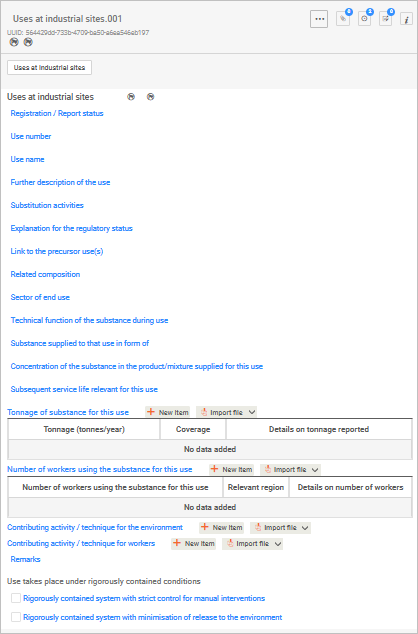Click the second flag icon under the UUID
Screen dimensions: 418x634
click(x=28, y=42)
